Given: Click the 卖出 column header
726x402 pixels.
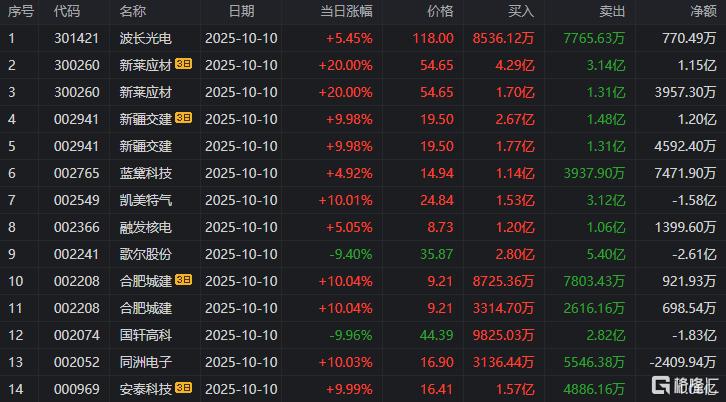Looking at the screenshot, I should (612, 11).
